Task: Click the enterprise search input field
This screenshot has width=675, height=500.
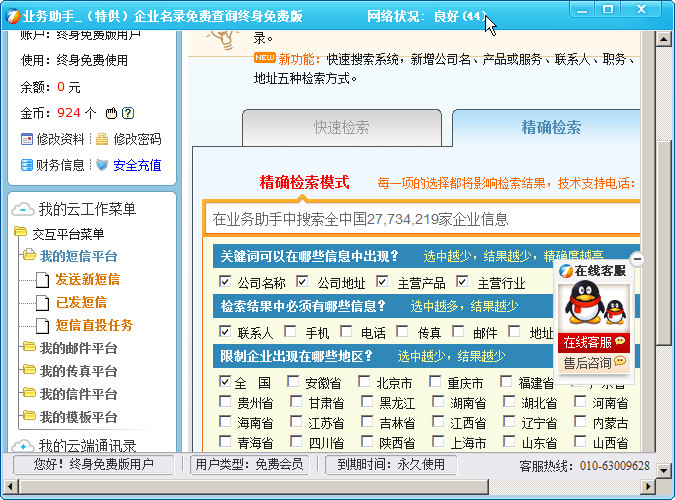Action: (x=423, y=219)
